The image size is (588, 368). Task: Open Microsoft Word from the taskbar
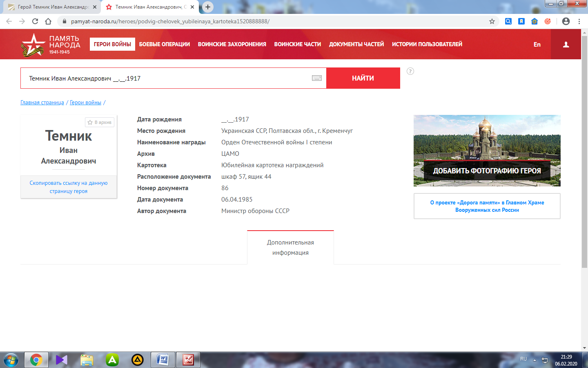163,360
